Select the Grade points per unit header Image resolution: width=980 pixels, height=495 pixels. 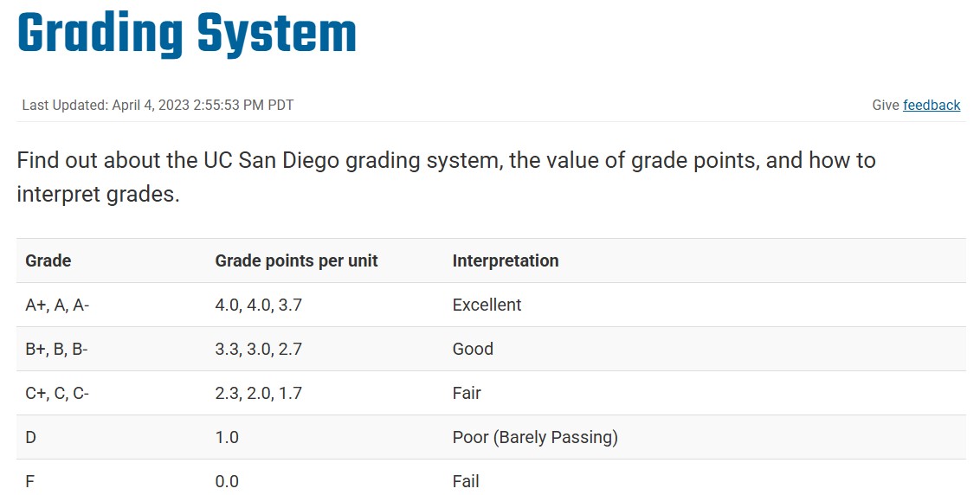pyautogui.click(x=296, y=260)
